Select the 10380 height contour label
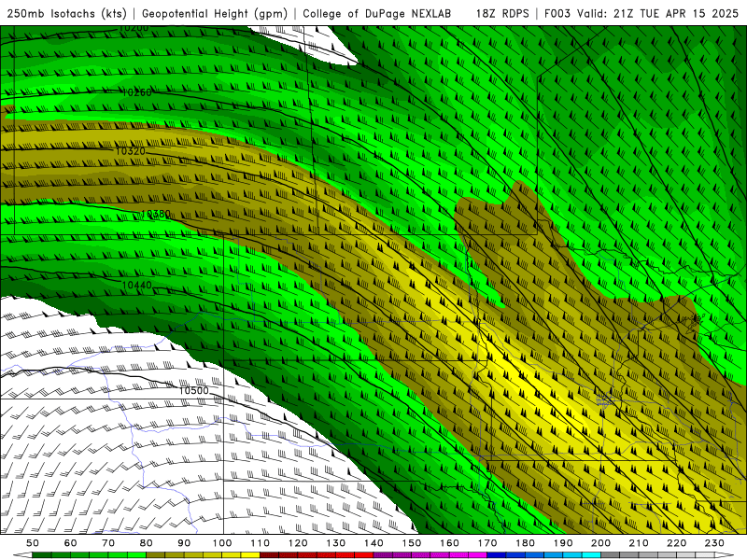This screenshot has height=560, width=747. (156, 214)
